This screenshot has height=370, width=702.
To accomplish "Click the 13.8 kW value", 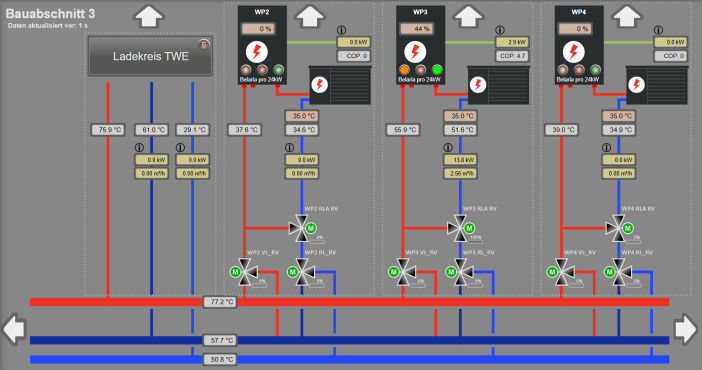I will pos(461,160).
